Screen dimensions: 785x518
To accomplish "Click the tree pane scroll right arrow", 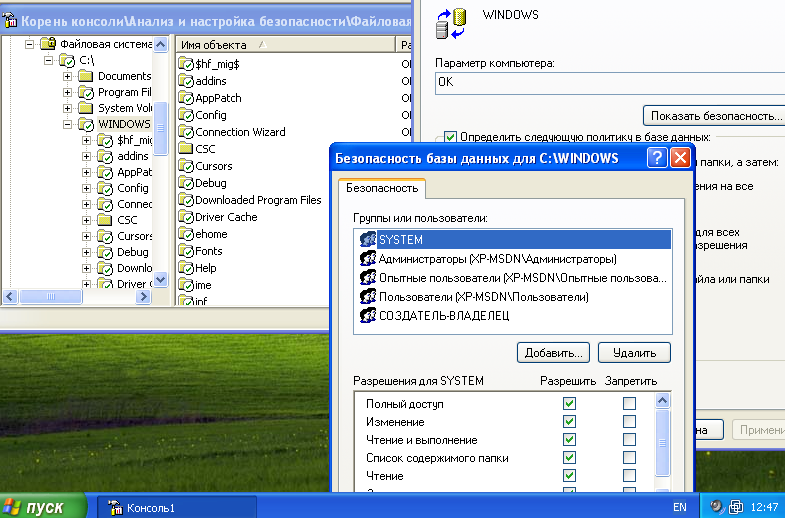I will tap(143, 296).
